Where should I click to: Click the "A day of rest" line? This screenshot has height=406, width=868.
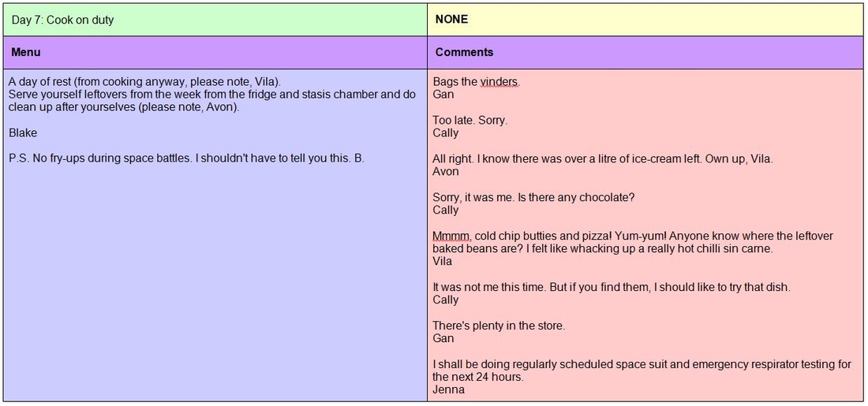144,81
